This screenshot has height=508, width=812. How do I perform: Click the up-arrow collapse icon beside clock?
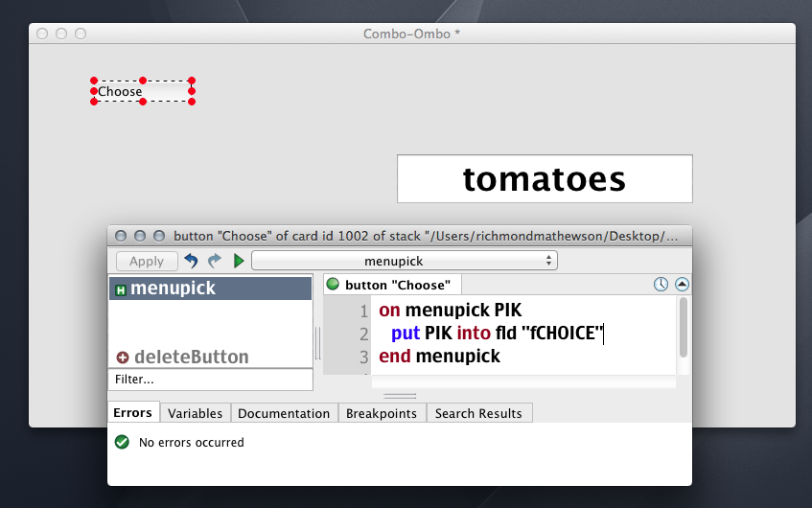tap(682, 285)
